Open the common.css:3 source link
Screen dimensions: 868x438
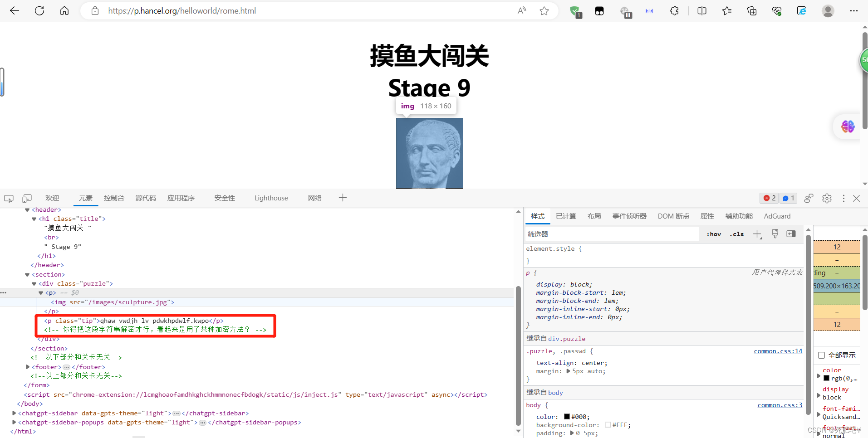tap(780, 405)
